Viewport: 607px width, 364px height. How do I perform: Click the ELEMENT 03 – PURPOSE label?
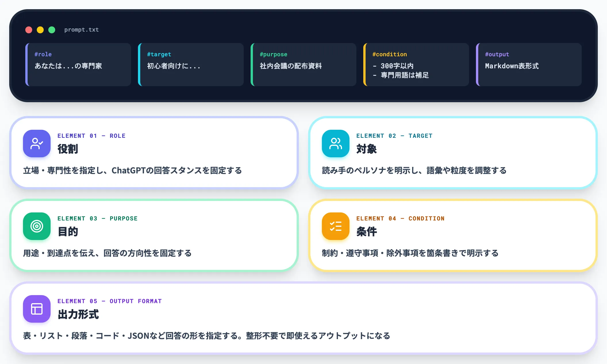pyautogui.click(x=97, y=218)
